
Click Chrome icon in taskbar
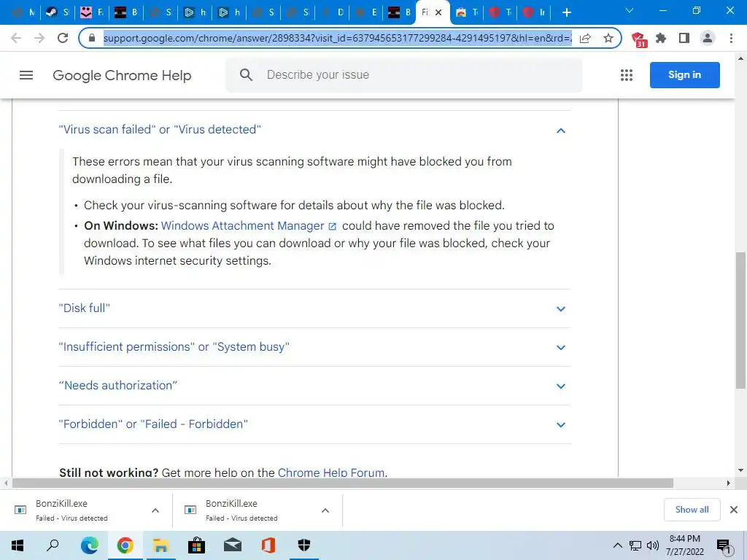125,545
